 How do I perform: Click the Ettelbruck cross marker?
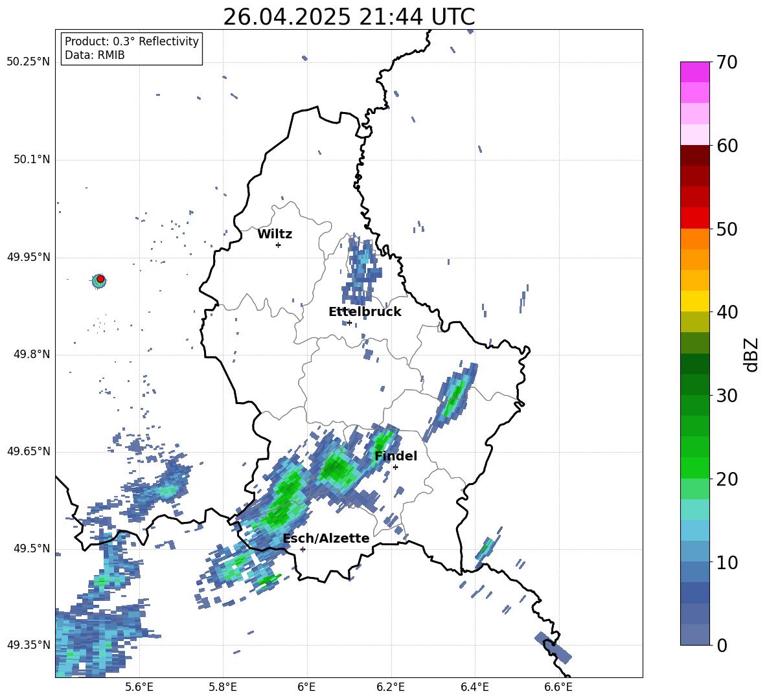click(349, 322)
